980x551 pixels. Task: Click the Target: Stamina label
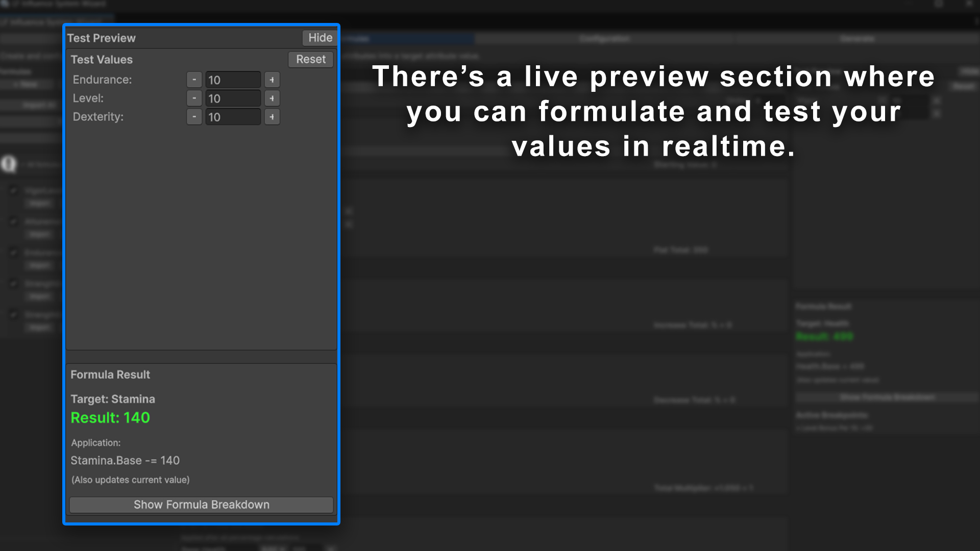coord(112,399)
